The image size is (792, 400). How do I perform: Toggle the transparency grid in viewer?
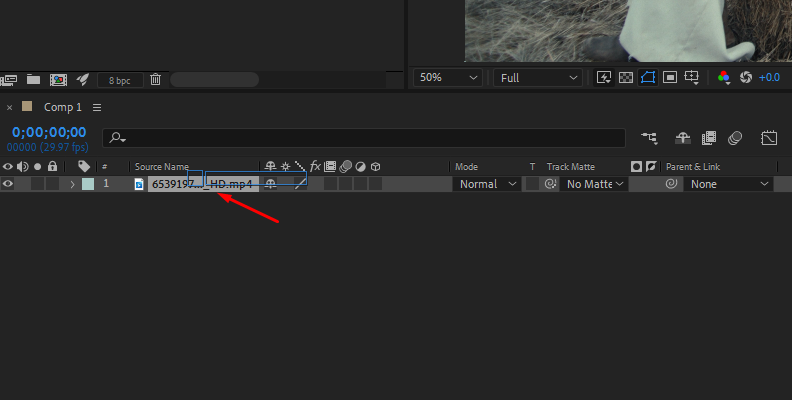[625, 77]
